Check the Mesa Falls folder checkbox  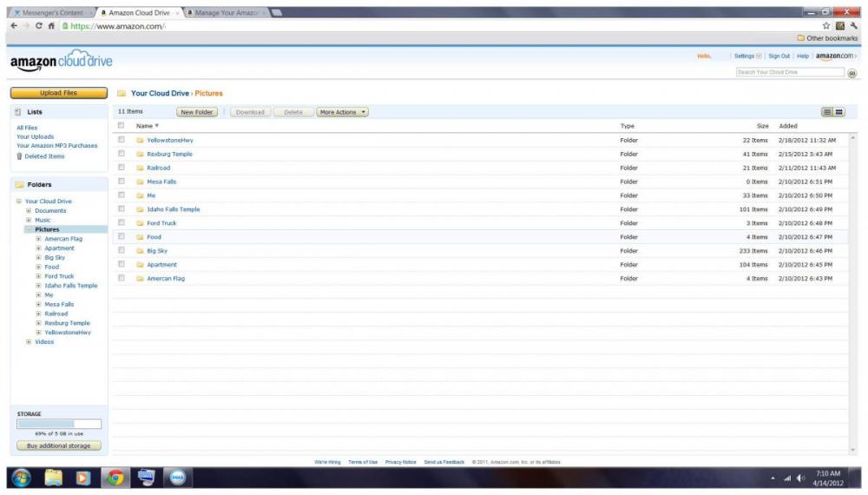tap(122, 181)
